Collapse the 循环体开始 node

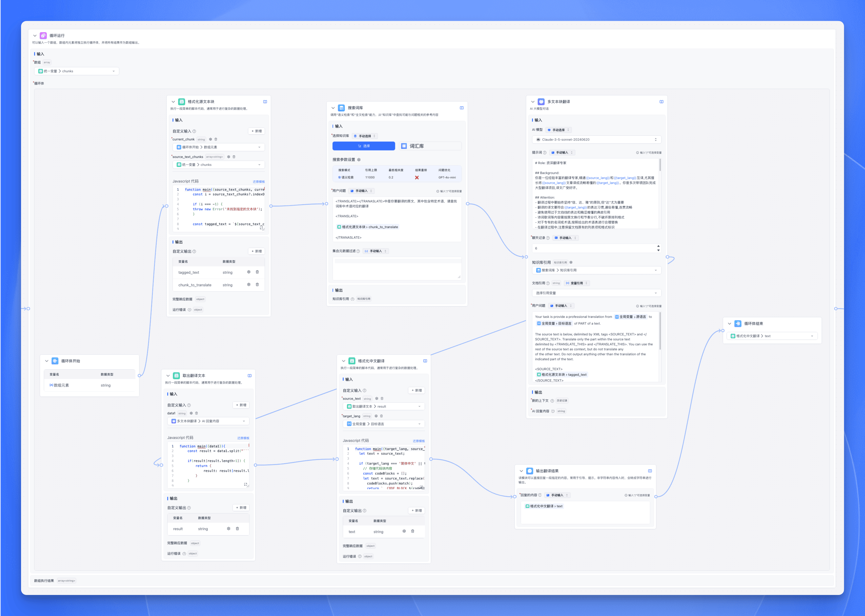pyautogui.click(x=47, y=361)
